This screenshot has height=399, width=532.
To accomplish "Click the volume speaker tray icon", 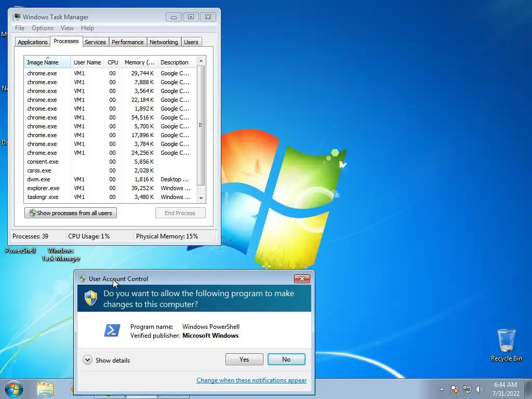I will click(x=479, y=389).
